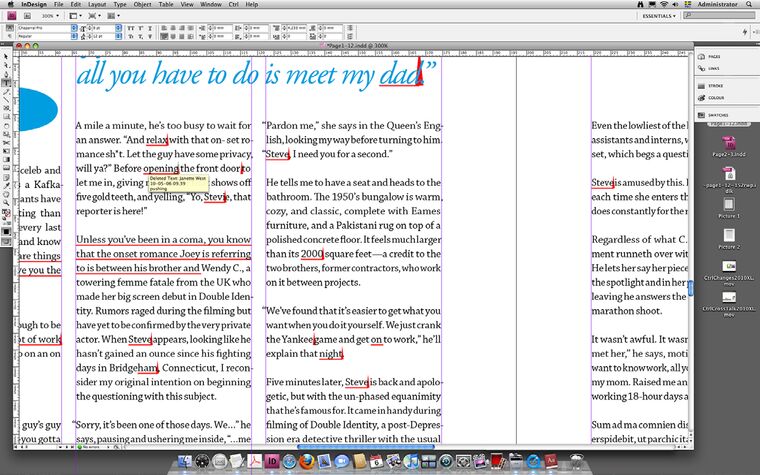760x475 pixels.
Task: Click the horizontal scrollbar thumb
Action: tap(366, 447)
